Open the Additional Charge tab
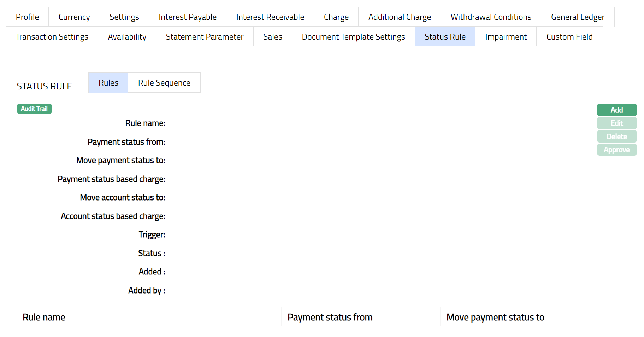Screen dimensions: 644x337 pyautogui.click(x=399, y=17)
